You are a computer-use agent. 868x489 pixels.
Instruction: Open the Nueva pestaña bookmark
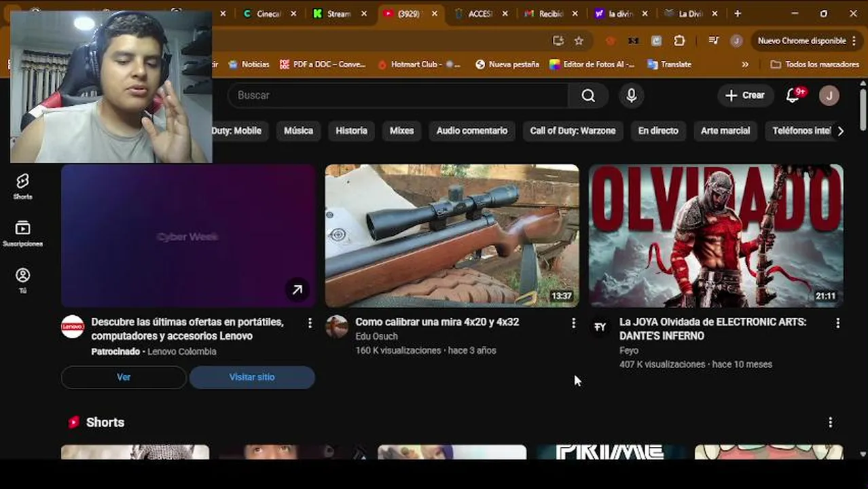tap(507, 65)
